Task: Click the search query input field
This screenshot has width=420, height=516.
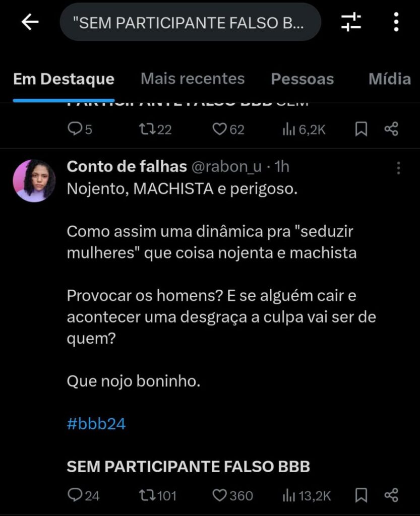Action: point(191,22)
